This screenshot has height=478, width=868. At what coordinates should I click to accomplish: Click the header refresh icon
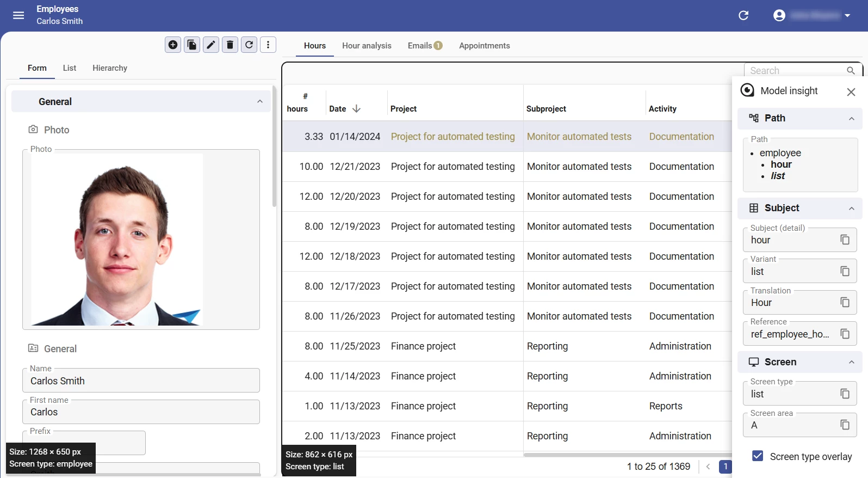[x=743, y=15]
